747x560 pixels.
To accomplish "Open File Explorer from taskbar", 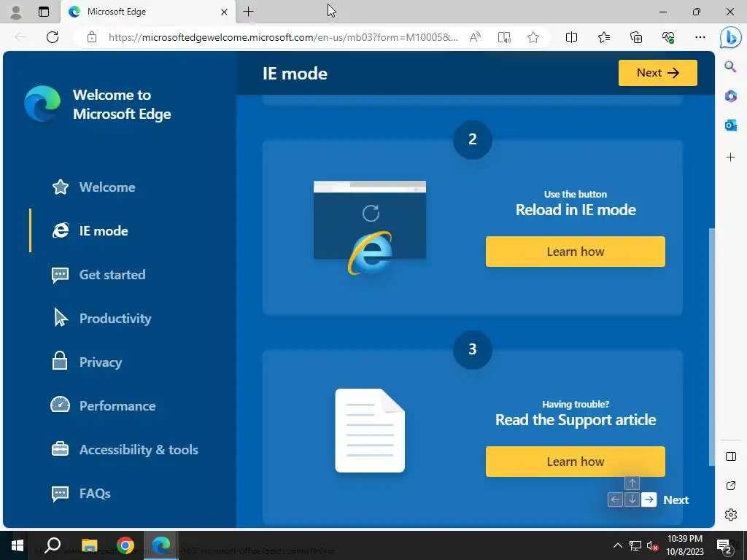I will pos(89,545).
